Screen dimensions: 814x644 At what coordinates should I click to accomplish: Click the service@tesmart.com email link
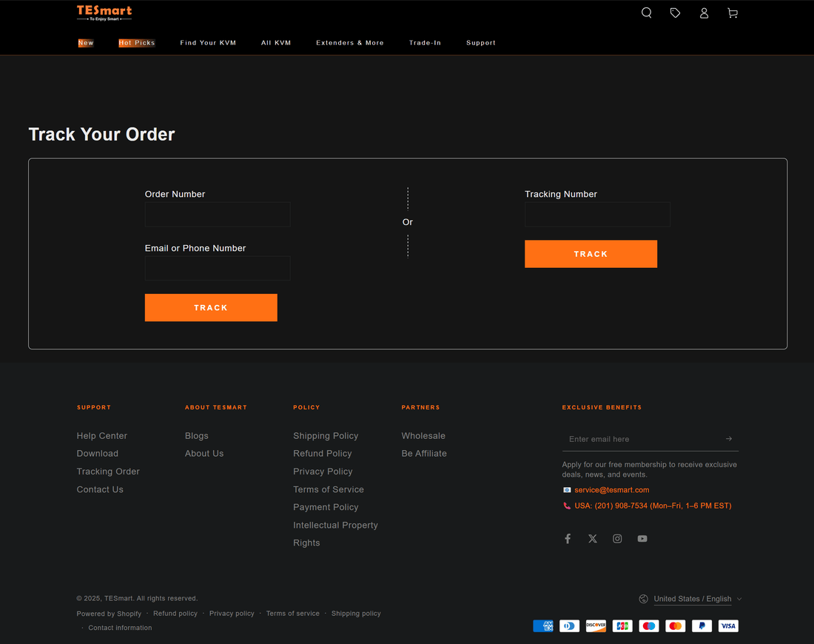tap(611, 490)
